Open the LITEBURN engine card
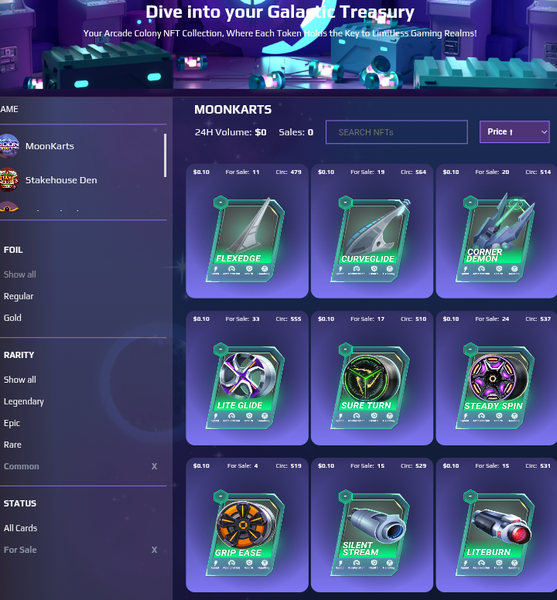 pyautogui.click(x=495, y=533)
